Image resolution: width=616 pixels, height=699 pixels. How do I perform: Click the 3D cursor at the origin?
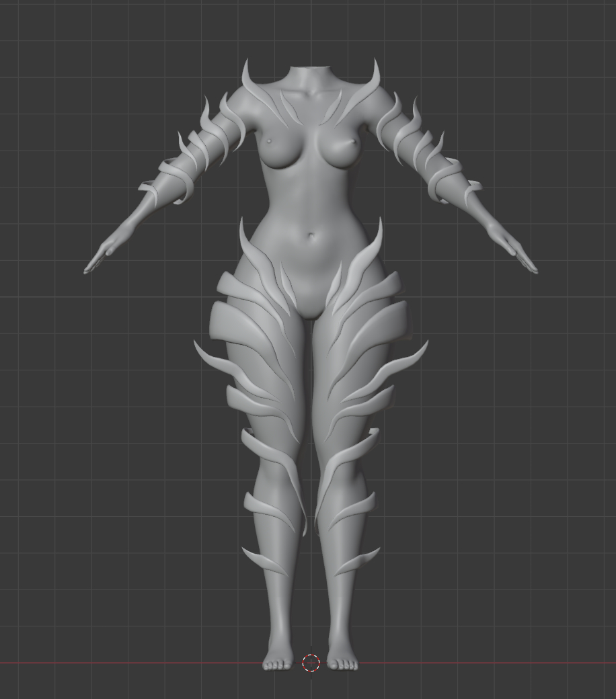click(x=311, y=663)
